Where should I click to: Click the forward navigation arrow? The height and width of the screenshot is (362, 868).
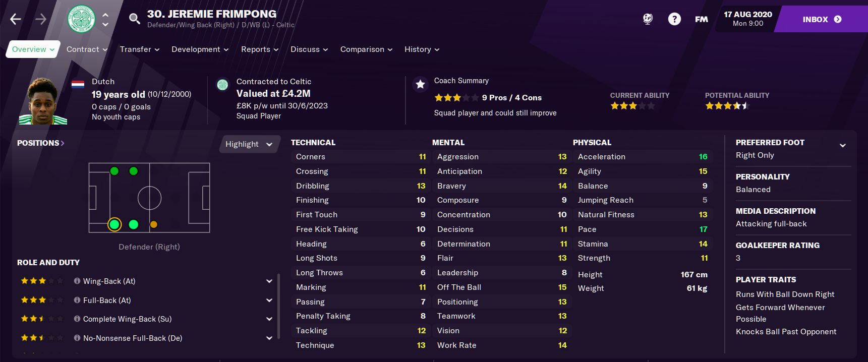tap(41, 19)
